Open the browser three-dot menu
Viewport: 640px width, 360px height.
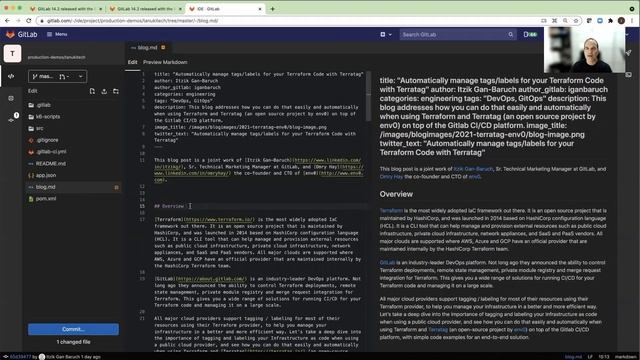tap(632, 20)
